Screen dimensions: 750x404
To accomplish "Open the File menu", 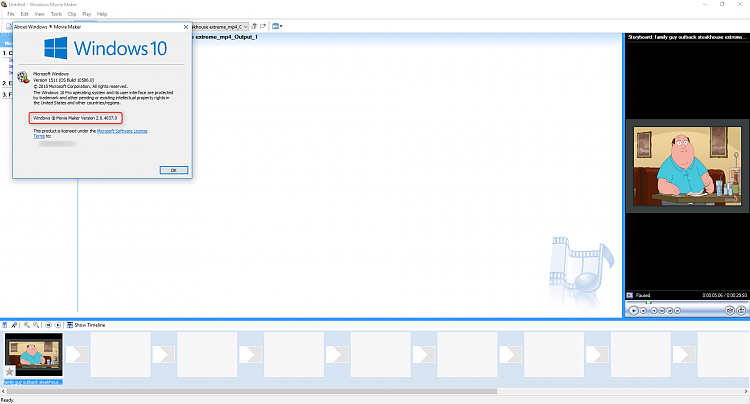I will pos(11,14).
